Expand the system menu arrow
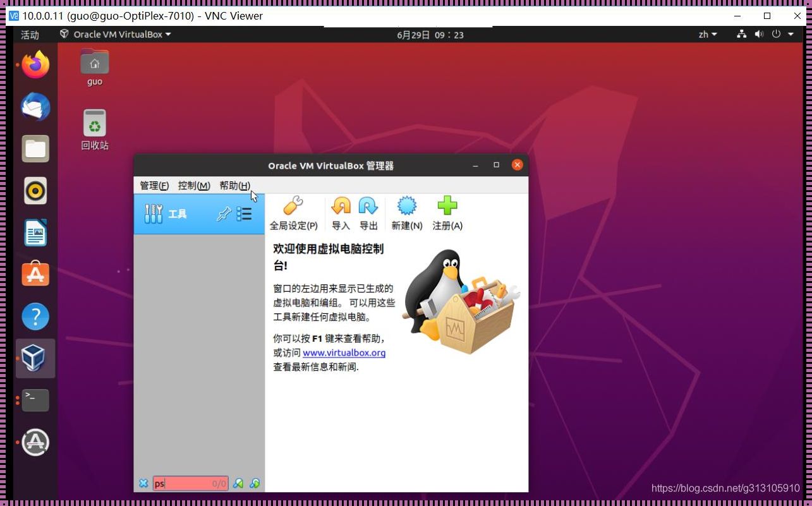The height and width of the screenshot is (506, 812). point(791,34)
